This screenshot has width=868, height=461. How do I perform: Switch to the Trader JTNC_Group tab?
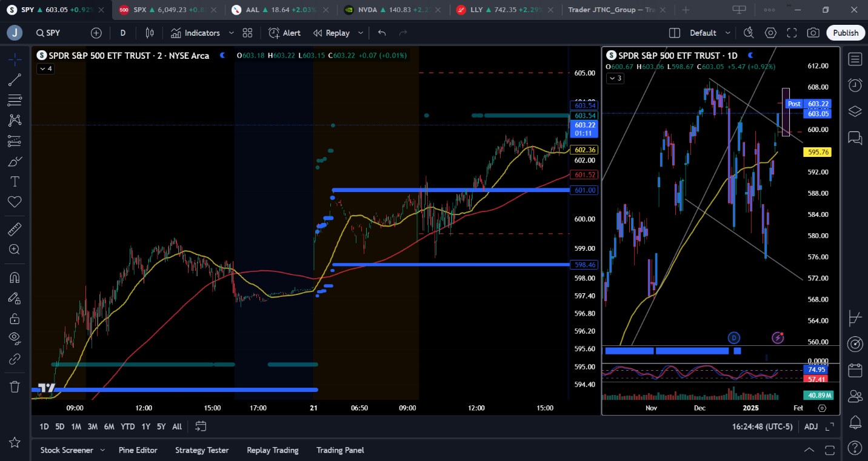[618, 10]
